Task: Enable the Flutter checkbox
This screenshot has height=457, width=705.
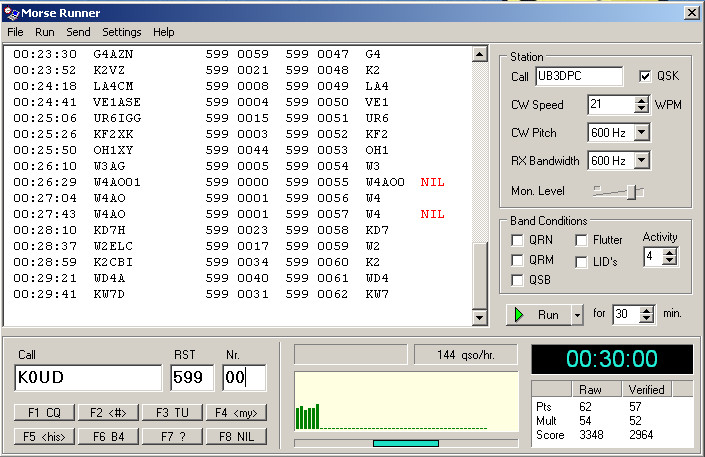Action: pos(581,240)
